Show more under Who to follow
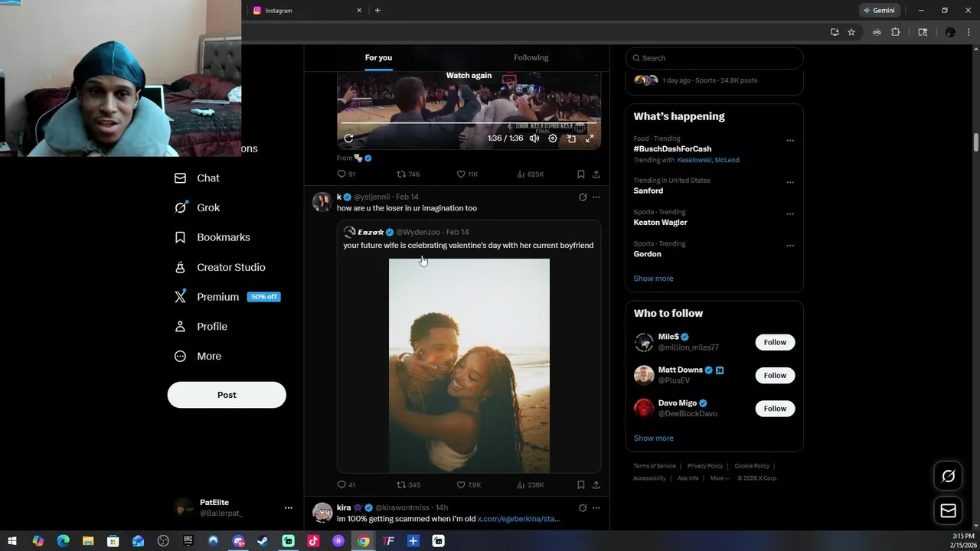This screenshot has height=551, width=980. tap(653, 439)
